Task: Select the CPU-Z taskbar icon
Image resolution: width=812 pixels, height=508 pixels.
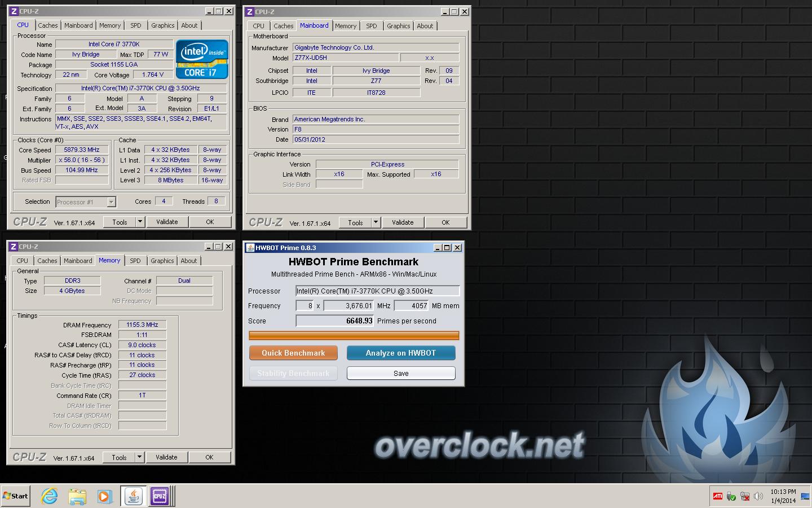Action: pyautogui.click(x=160, y=496)
